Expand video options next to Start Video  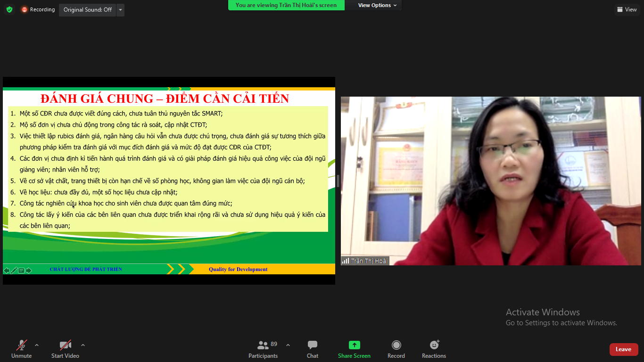click(x=83, y=345)
